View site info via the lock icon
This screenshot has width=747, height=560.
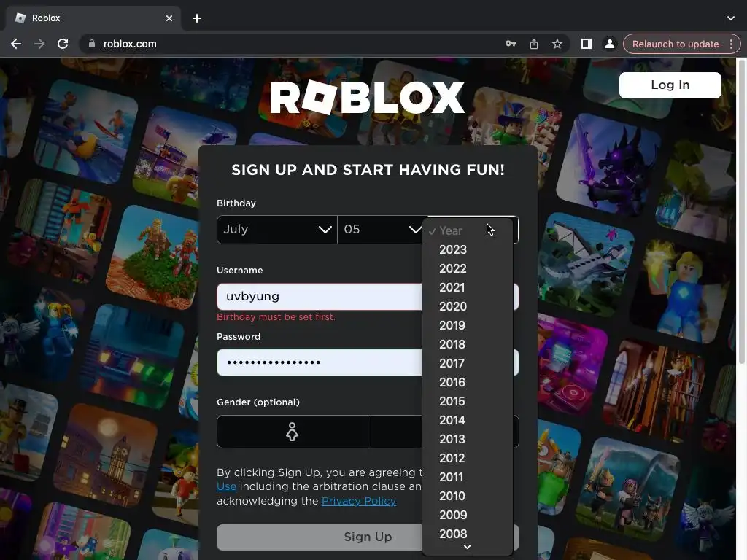(x=91, y=44)
